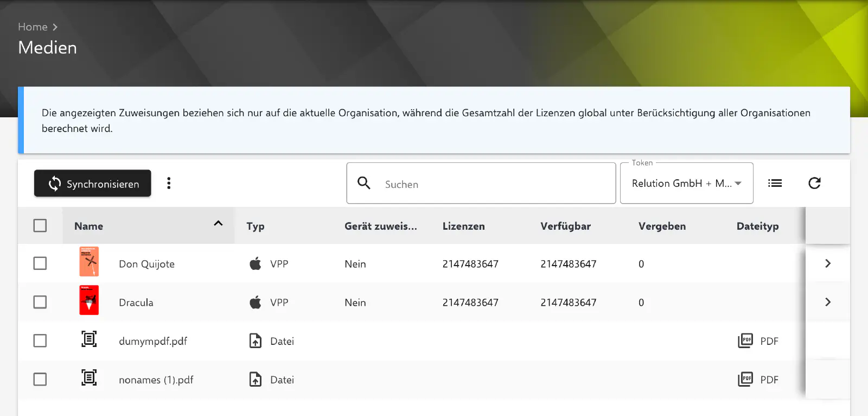Open the column list view settings icon

coord(775,184)
